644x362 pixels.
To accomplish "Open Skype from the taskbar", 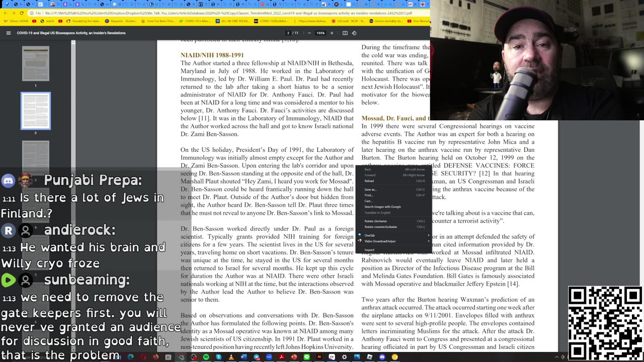I will tap(219, 357).
